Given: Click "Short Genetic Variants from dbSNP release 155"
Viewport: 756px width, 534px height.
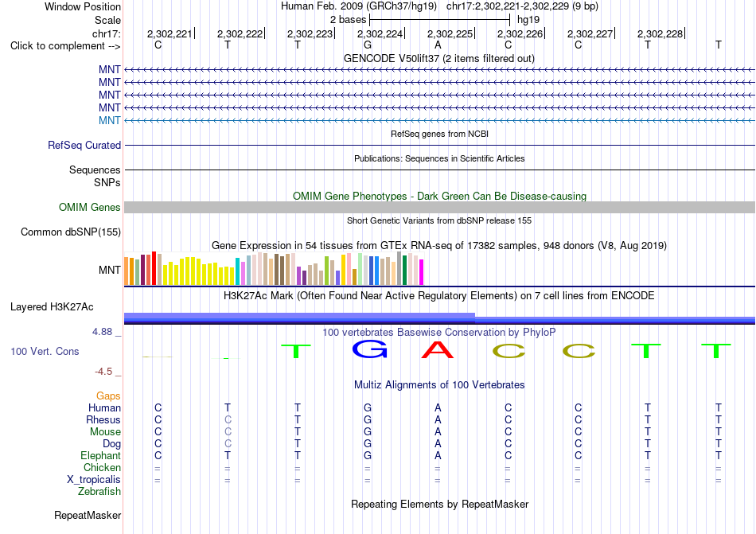Looking at the screenshot, I should [439, 220].
